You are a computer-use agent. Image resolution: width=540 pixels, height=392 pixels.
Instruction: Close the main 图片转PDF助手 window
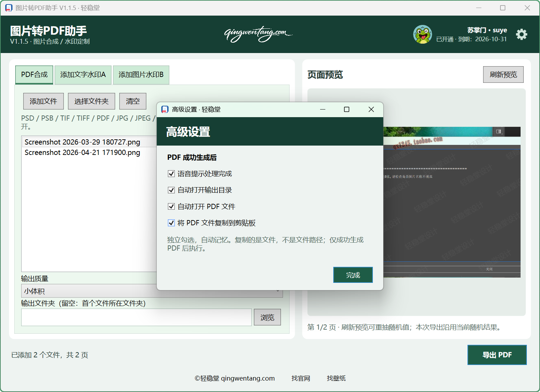[x=527, y=8]
